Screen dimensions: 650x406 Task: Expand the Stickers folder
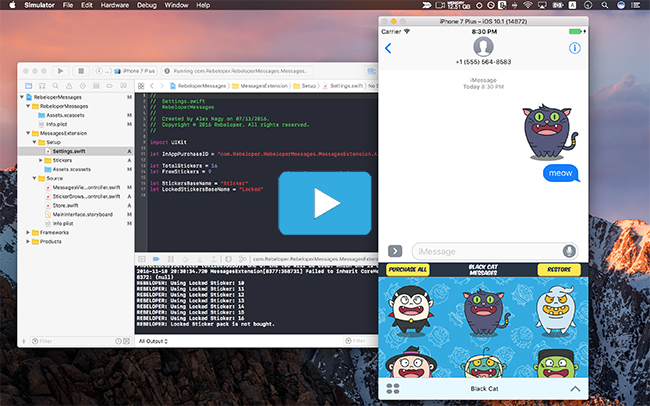point(41,160)
